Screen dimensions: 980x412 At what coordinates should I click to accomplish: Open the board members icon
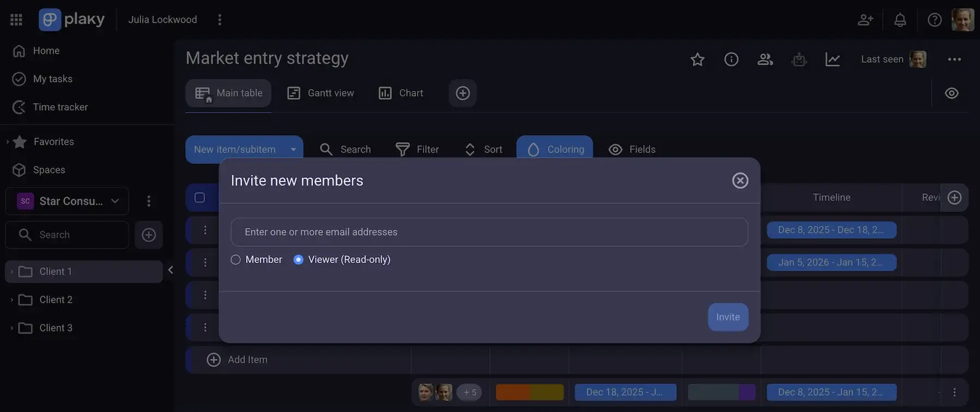[765, 59]
